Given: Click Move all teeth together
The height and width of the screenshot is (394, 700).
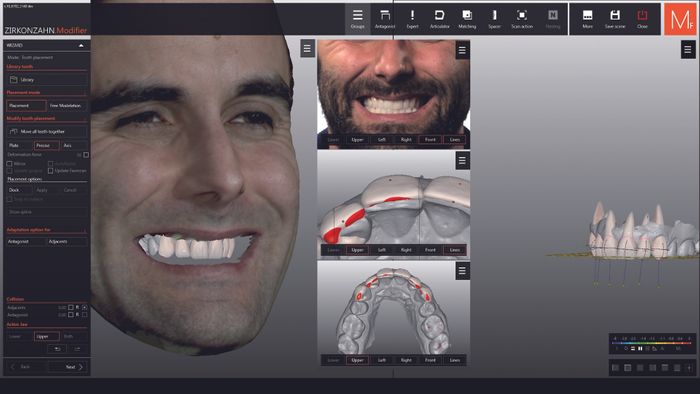Looking at the screenshot, I should point(47,132).
